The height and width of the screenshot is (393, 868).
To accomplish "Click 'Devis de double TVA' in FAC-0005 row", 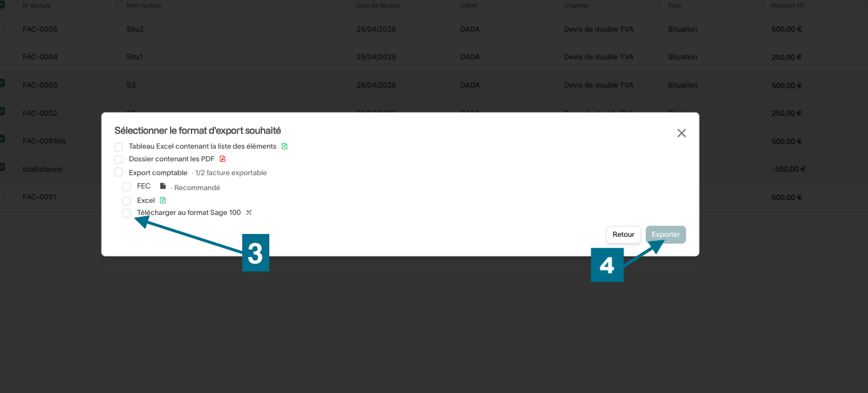I will pyautogui.click(x=599, y=29).
